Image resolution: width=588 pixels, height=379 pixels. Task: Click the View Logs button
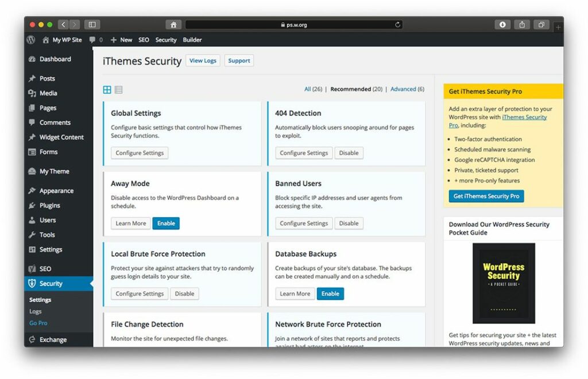203,60
